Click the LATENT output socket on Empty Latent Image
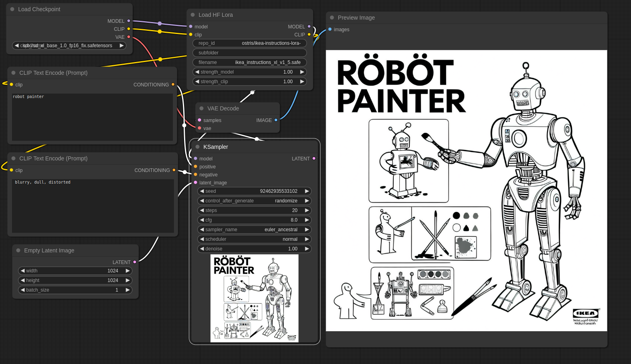631x364 pixels. coord(135,262)
